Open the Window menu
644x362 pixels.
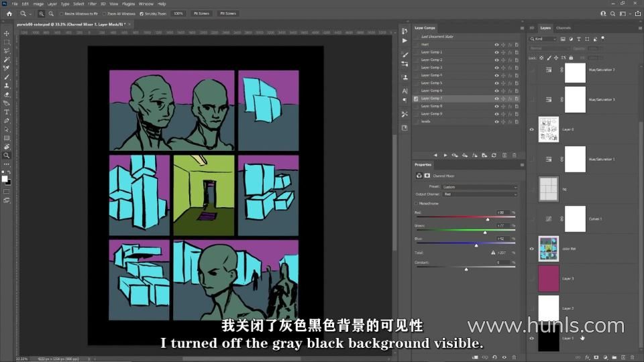click(x=146, y=4)
